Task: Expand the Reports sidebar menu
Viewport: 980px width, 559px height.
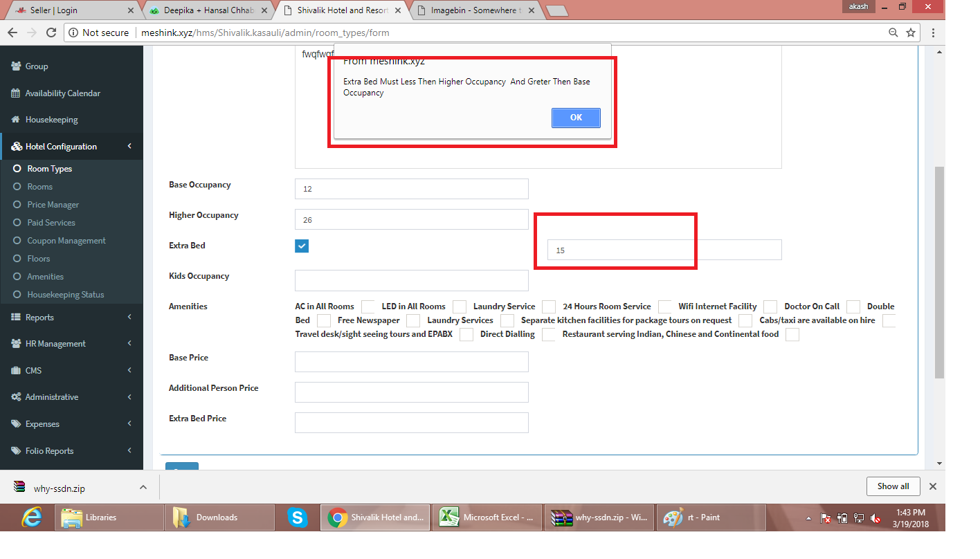Action: click(x=129, y=317)
